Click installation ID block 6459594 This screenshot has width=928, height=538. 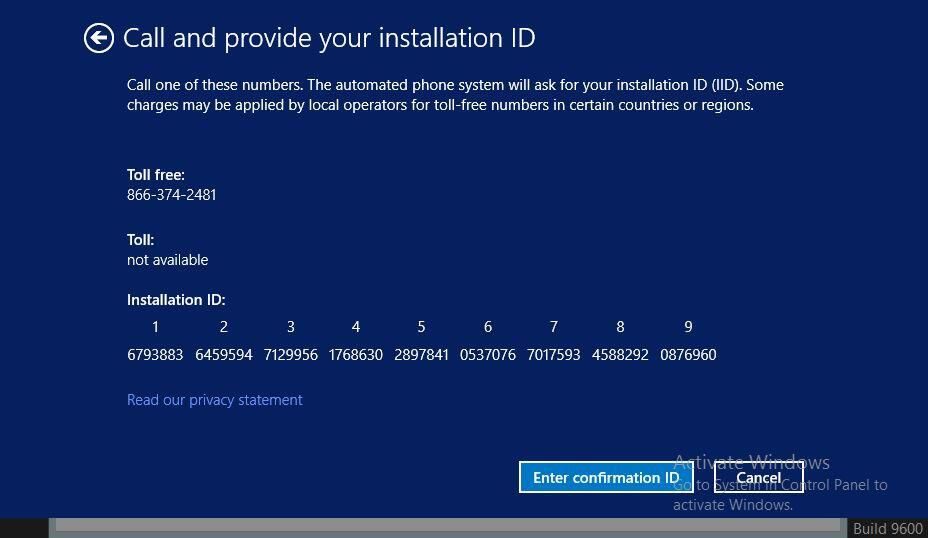[x=224, y=355]
